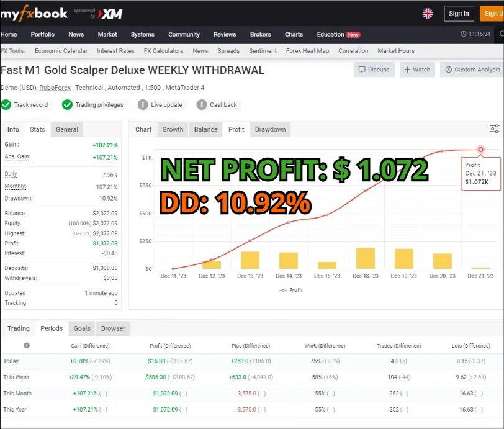The image size is (504, 429).
Task: Open the Charts menu
Action: click(294, 34)
